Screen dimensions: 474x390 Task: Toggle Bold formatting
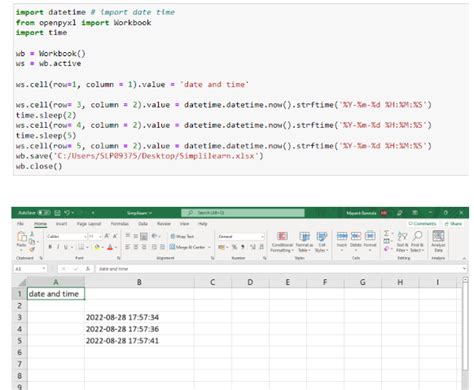(x=50, y=247)
